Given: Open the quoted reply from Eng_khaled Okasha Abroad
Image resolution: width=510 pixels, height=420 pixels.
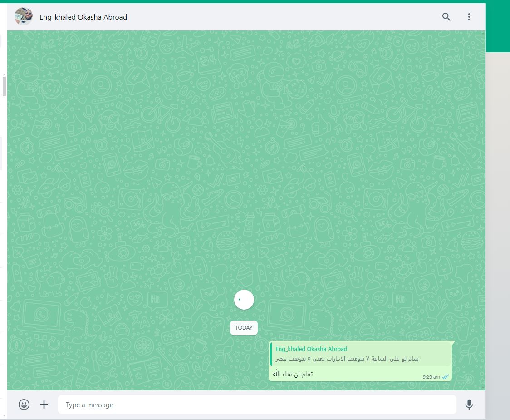Looking at the screenshot, I should point(360,354).
